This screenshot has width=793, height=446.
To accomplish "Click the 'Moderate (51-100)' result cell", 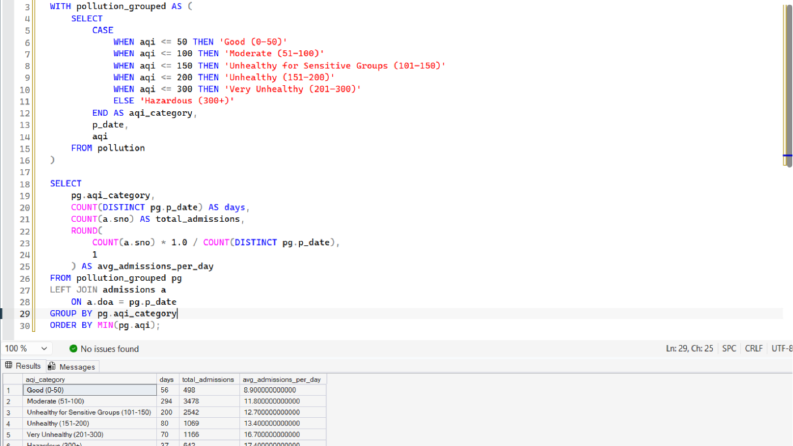I will [90, 401].
